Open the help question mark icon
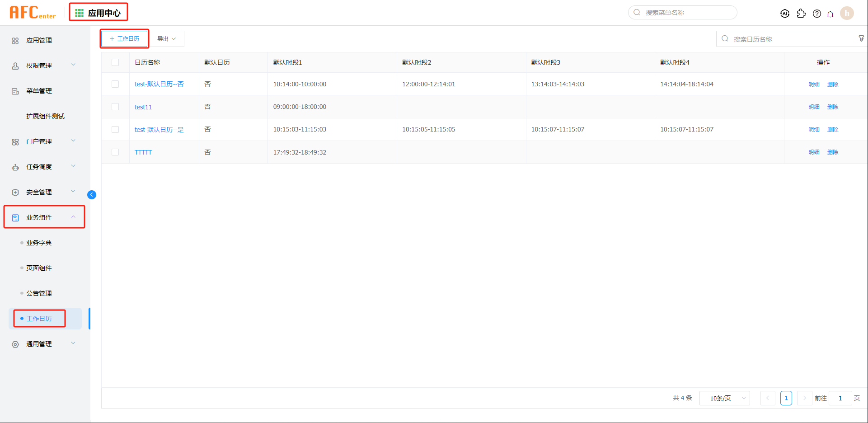The image size is (868, 423). pos(816,14)
